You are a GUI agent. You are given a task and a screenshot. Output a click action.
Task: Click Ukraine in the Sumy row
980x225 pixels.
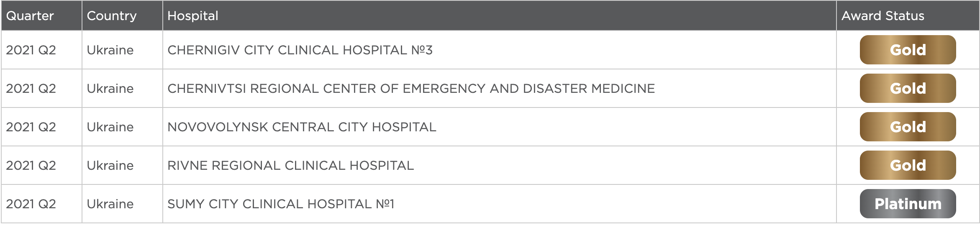(x=110, y=204)
